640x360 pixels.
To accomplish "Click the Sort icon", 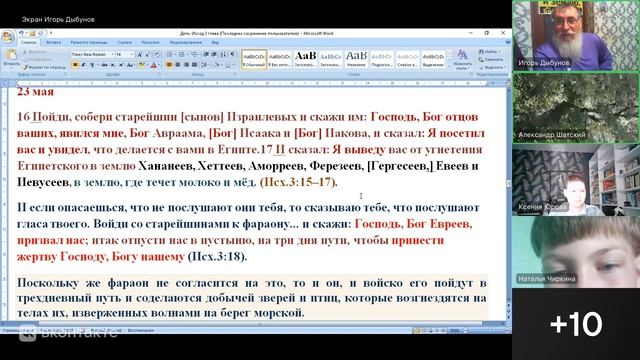I will pyautogui.click(x=223, y=54).
